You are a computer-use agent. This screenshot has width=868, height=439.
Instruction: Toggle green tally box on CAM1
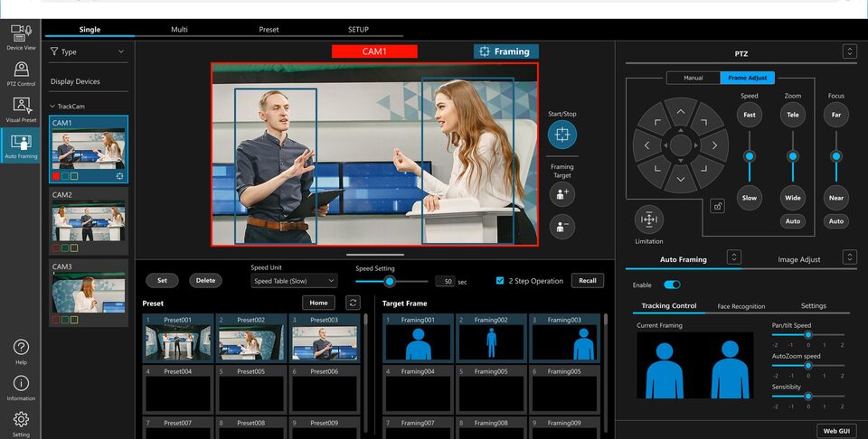point(65,176)
